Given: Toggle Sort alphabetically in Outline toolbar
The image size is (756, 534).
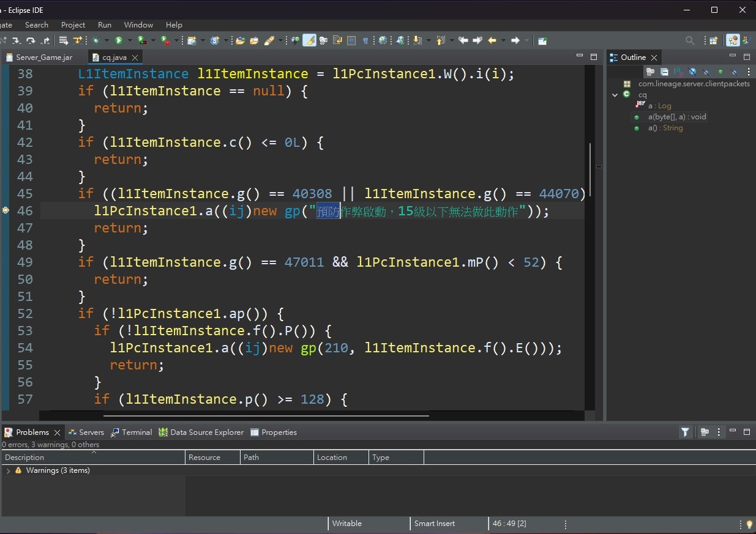Looking at the screenshot, I should (679, 72).
